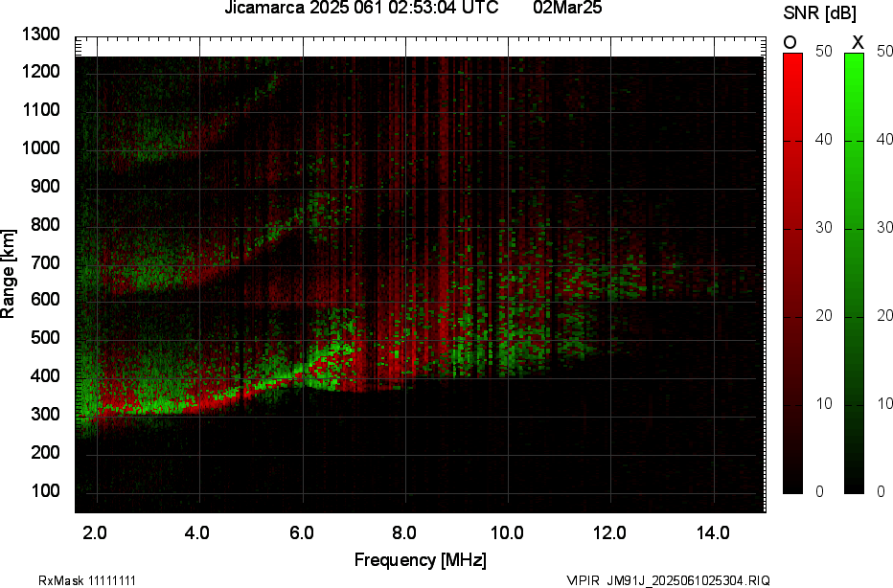Click the "6.0" frequency axis tick

301,532
